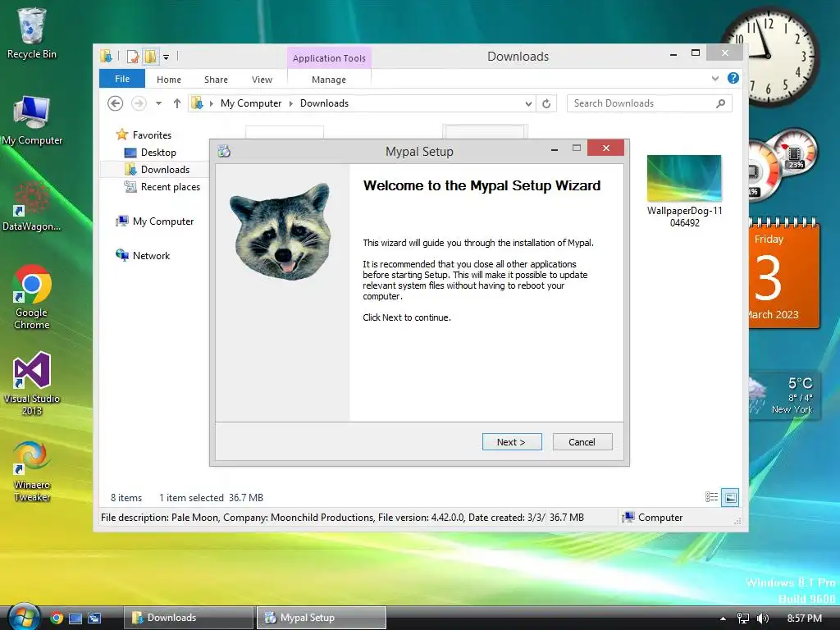Click the New York weather gadget

click(x=784, y=396)
